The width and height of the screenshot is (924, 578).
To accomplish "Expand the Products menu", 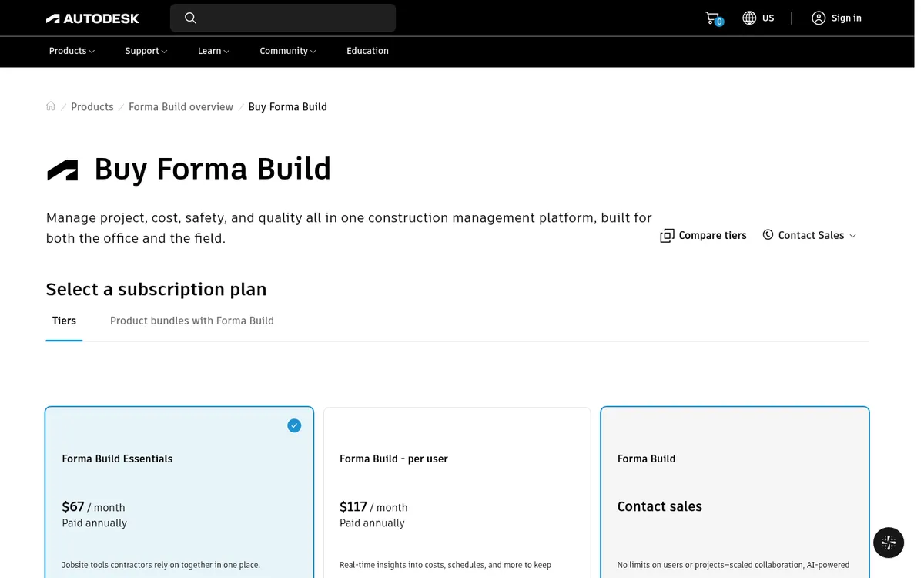I will click(x=72, y=51).
